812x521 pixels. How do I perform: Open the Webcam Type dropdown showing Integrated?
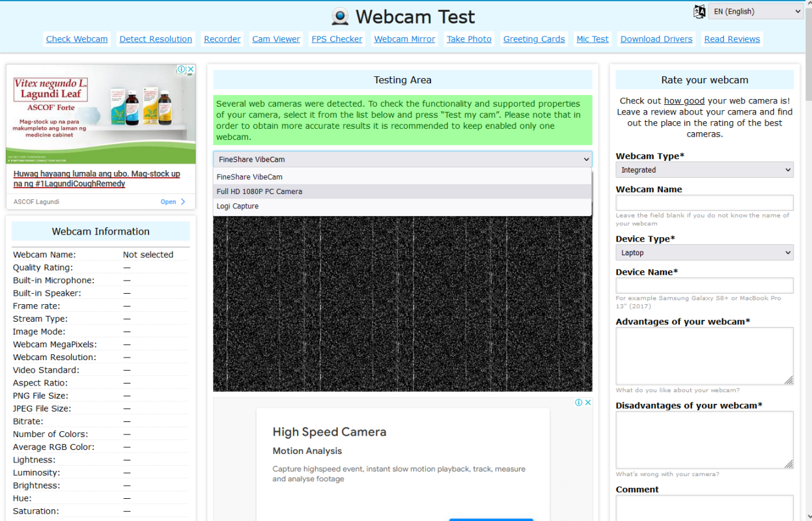tap(705, 169)
